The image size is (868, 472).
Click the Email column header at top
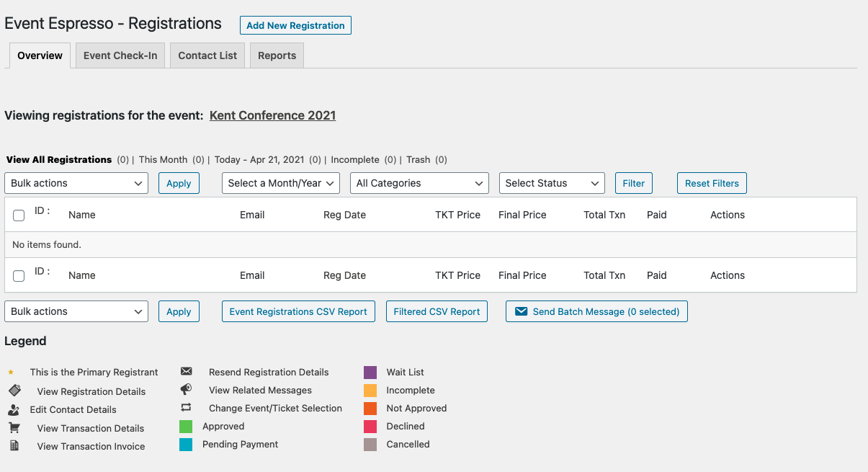(x=252, y=215)
